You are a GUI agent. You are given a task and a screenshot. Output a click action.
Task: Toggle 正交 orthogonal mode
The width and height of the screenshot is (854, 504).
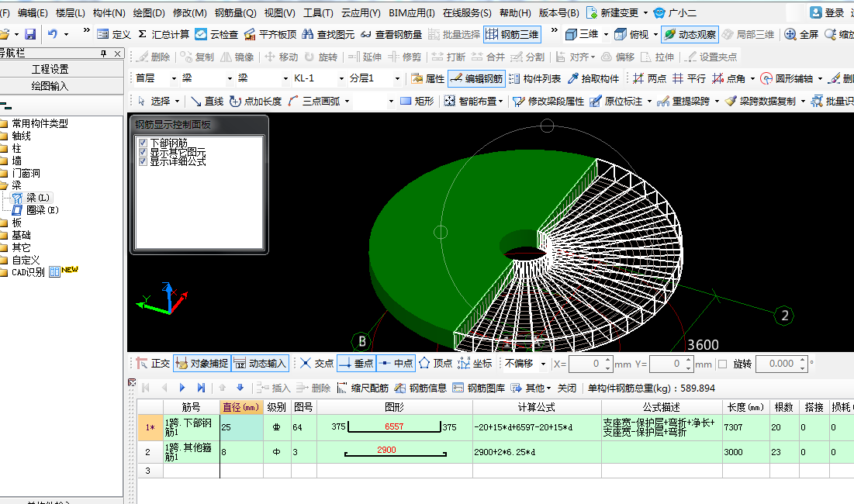click(153, 364)
